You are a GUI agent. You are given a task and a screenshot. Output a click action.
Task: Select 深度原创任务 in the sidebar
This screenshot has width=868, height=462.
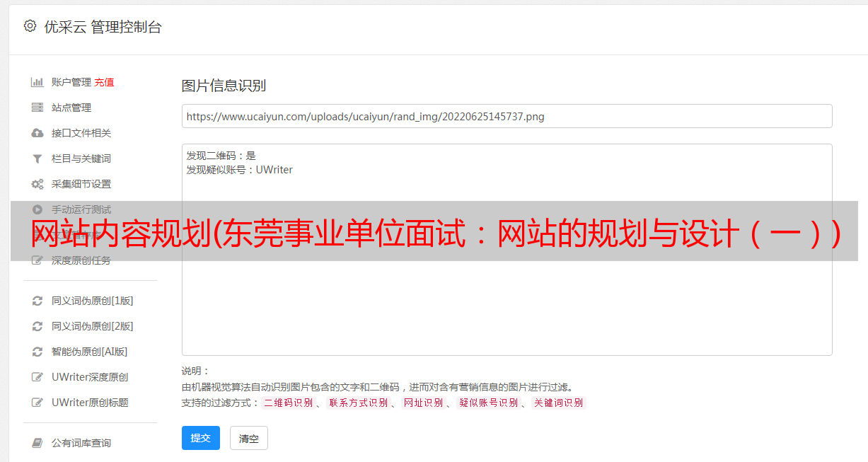[x=81, y=260]
